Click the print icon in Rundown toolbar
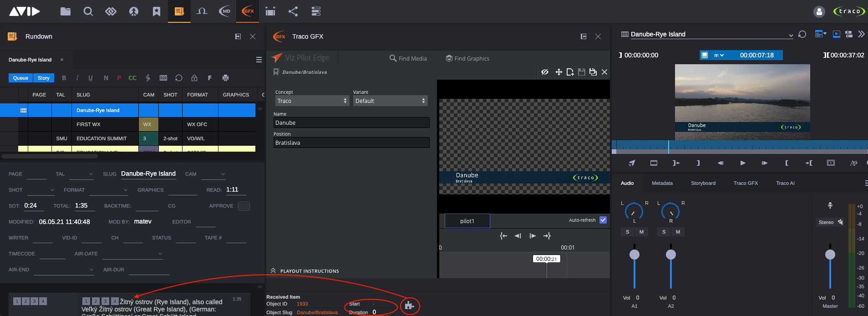The width and height of the screenshot is (868, 316). pyautogui.click(x=225, y=78)
